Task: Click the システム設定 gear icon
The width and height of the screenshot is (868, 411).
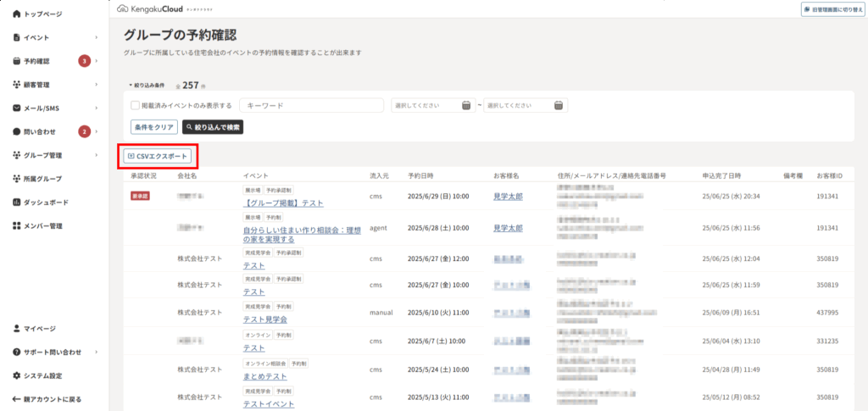Action: 17,375
